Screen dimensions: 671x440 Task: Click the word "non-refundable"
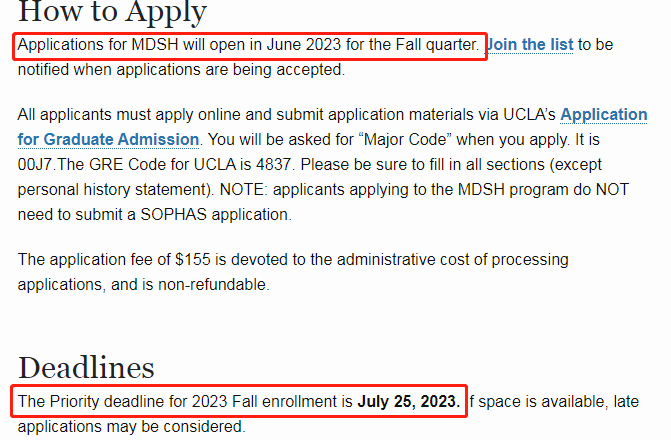coord(212,285)
